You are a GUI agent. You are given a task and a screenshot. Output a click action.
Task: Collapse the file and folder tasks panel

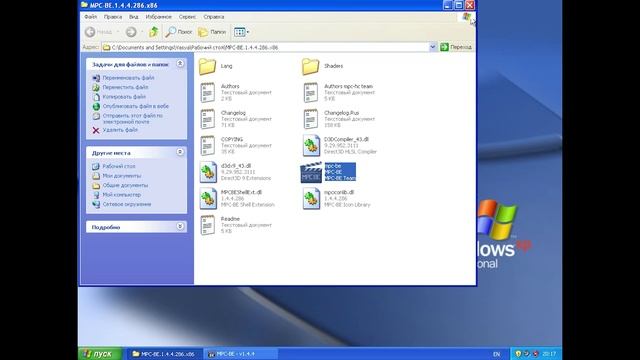pyautogui.click(x=180, y=64)
